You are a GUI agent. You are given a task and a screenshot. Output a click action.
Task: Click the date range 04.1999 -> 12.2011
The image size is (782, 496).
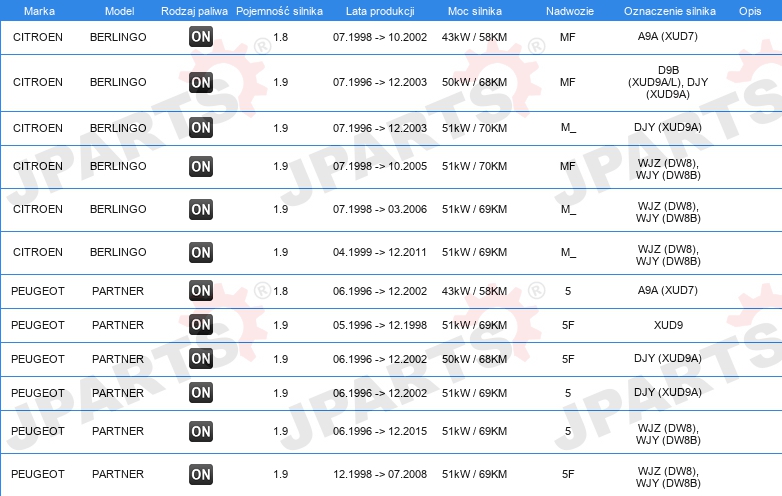(x=380, y=252)
